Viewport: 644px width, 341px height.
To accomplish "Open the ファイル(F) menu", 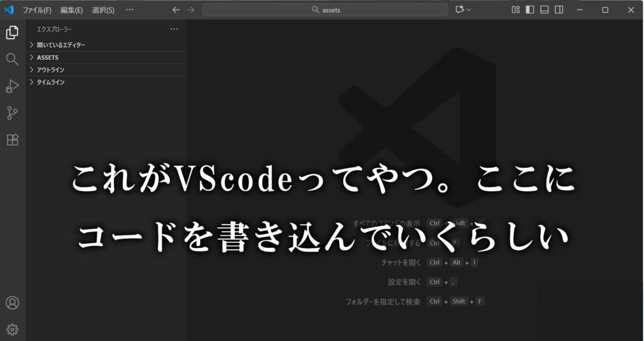I will click(36, 10).
